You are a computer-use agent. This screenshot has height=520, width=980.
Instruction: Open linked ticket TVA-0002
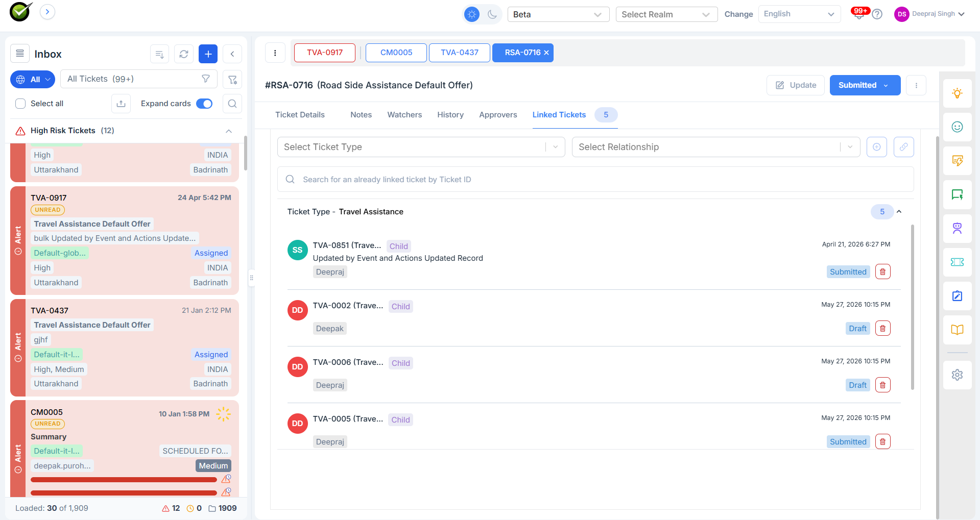click(x=348, y=306)
